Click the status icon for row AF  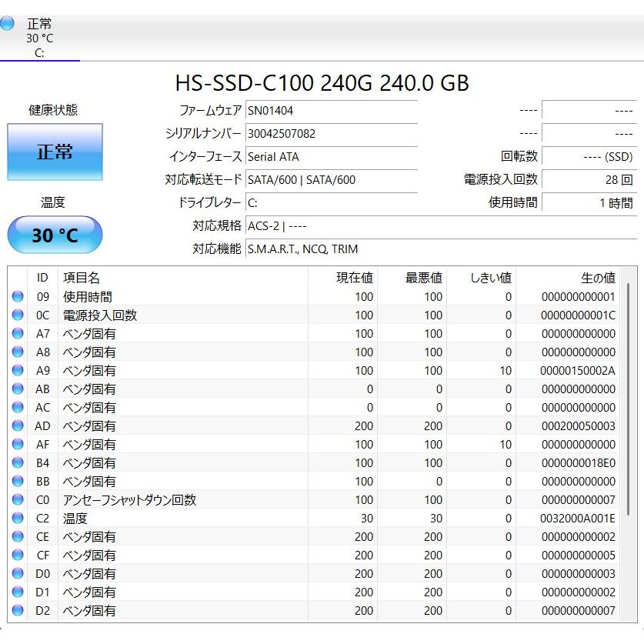[x=18, y=444]
